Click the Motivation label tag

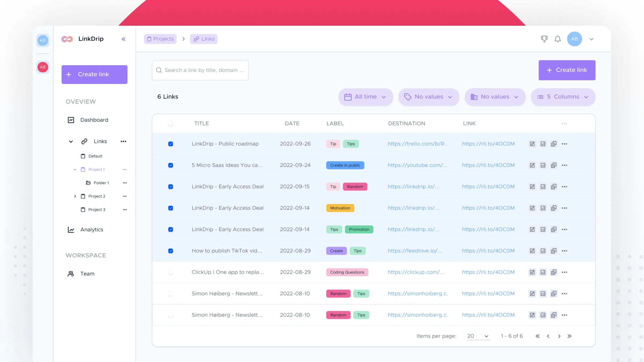point(340,208)
